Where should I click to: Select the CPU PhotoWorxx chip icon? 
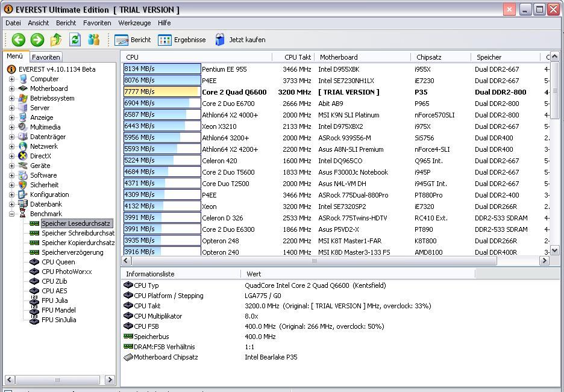pyautogui.click(x=34, y=272)
